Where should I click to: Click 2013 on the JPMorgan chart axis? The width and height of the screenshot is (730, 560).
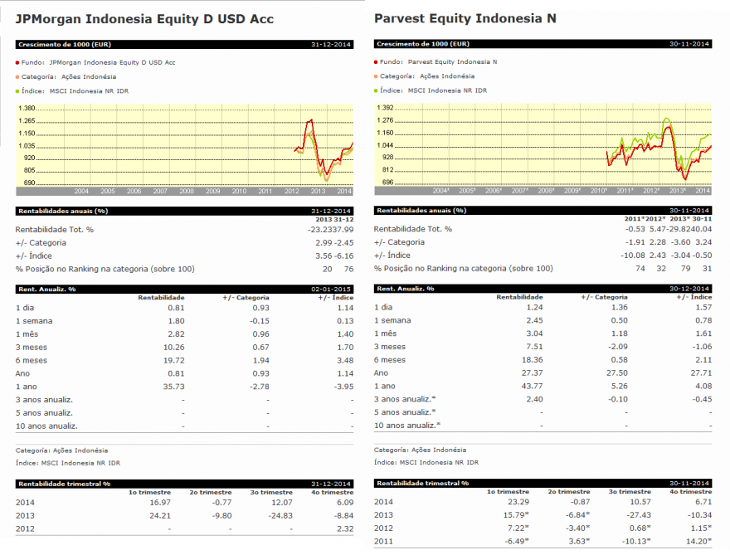pyautogui.click(x=318, y=192)
